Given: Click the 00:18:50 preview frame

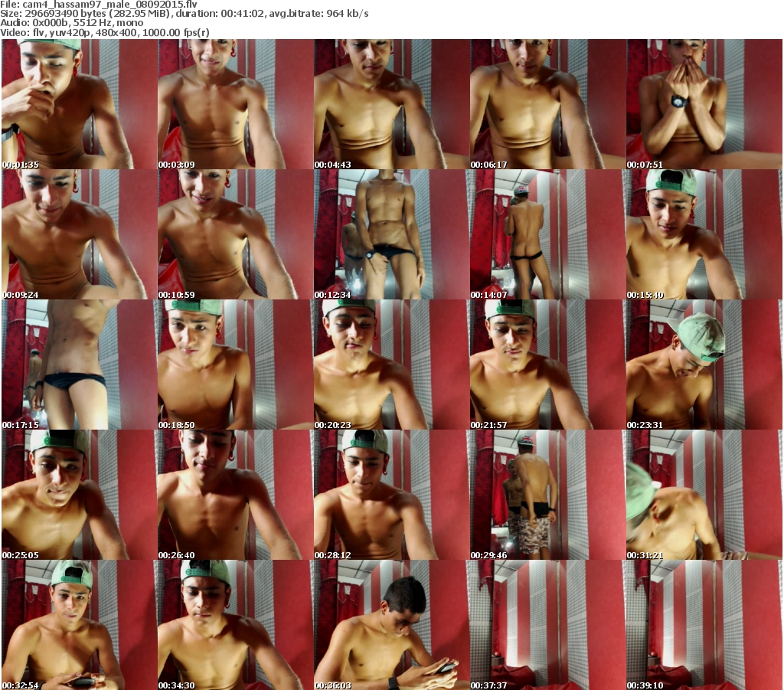Looking at the screenshot, I should click(x=236, y=365).
